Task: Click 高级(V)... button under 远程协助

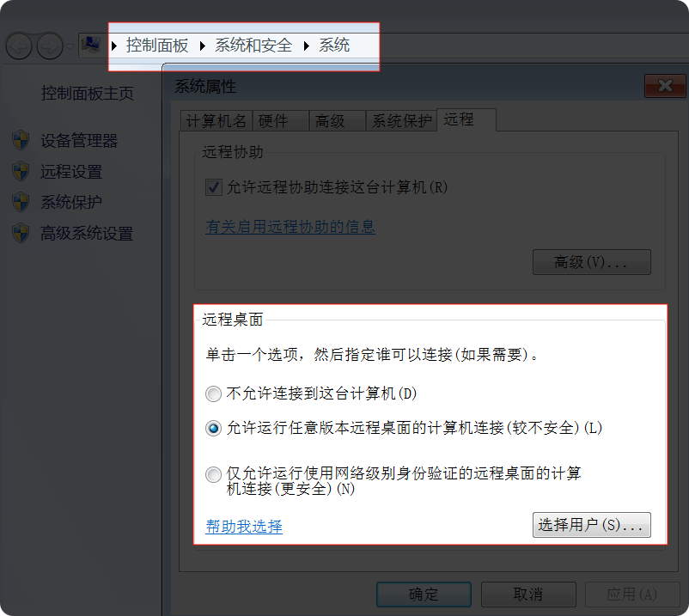Action: tap(591, 262)
